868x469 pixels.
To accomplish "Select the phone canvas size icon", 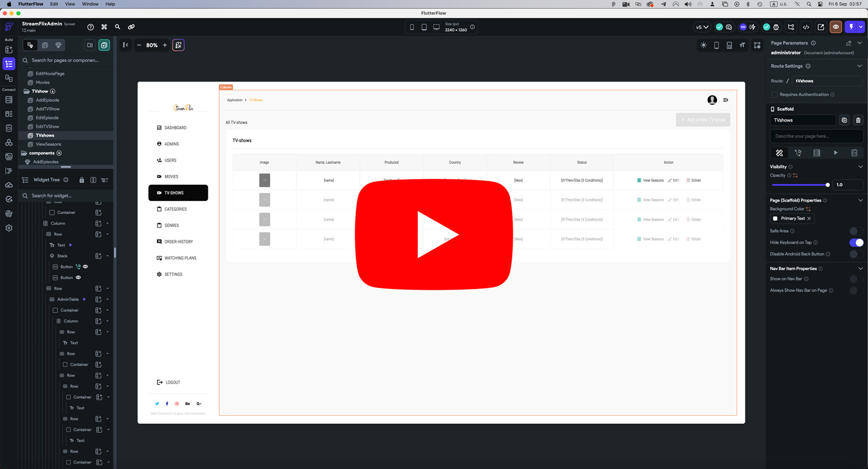I will click(412, 27).
